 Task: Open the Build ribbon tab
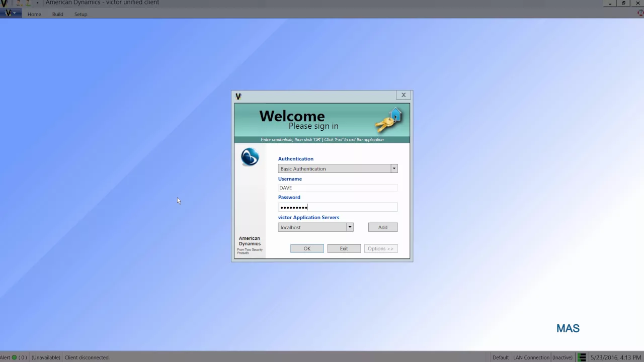click(x=57, y=14)
